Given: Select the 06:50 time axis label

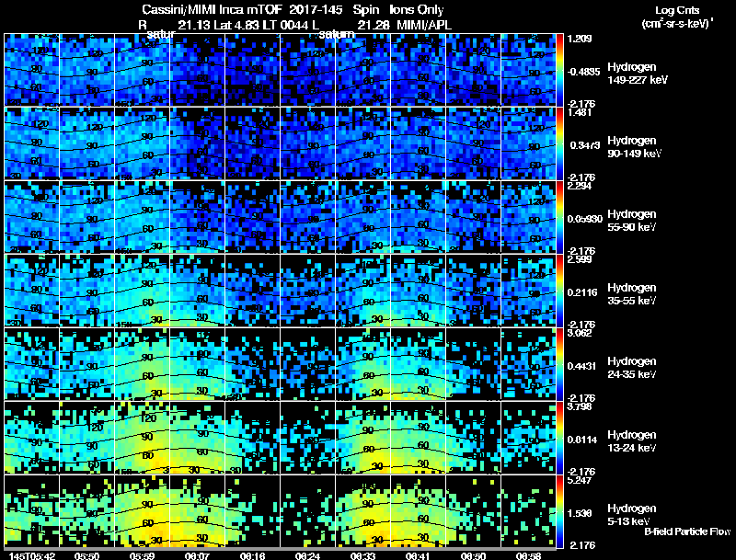Looking at the screenshot, I should (473, 555).
